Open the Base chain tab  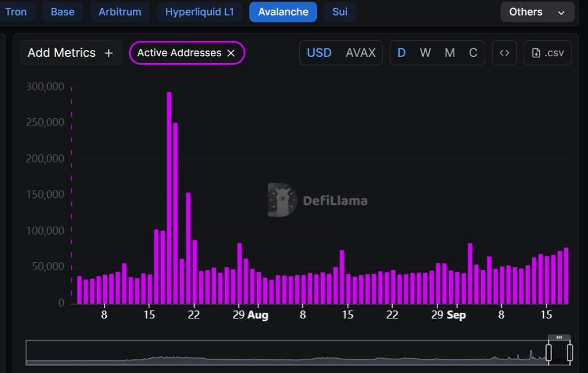(62, 12)
